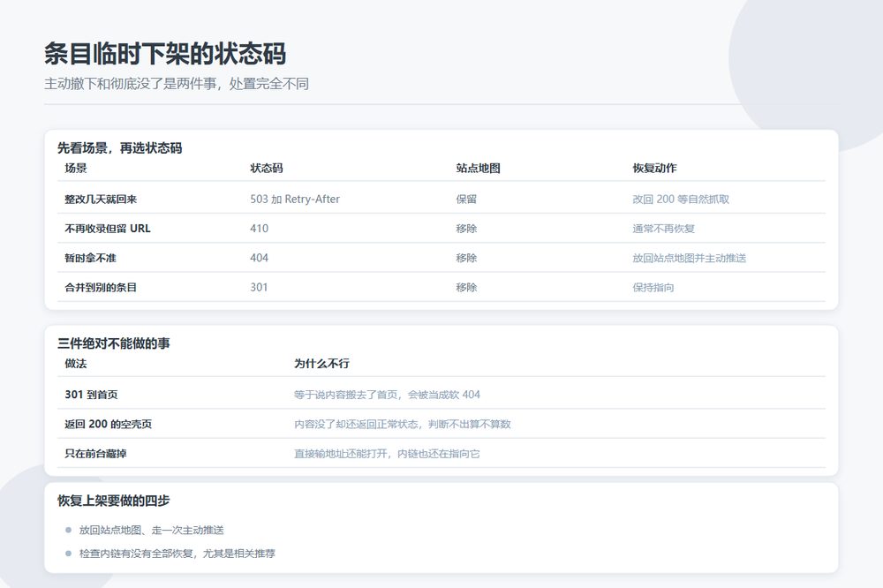Image resolution: width=883 pixels, height=588 pixels.
Task: Select row label 整改几天就回来
Action: [101, 199]
